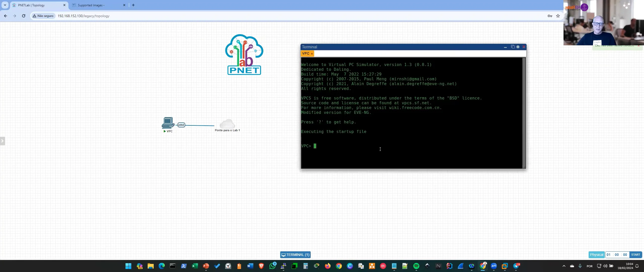The height and width of the screenshot is (272, 644).
Task: Reload the PNETLab page
Action: point(24,16)
